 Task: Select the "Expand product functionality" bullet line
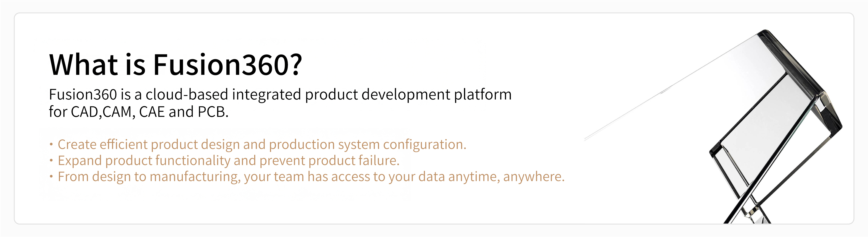tap(224, 161)
